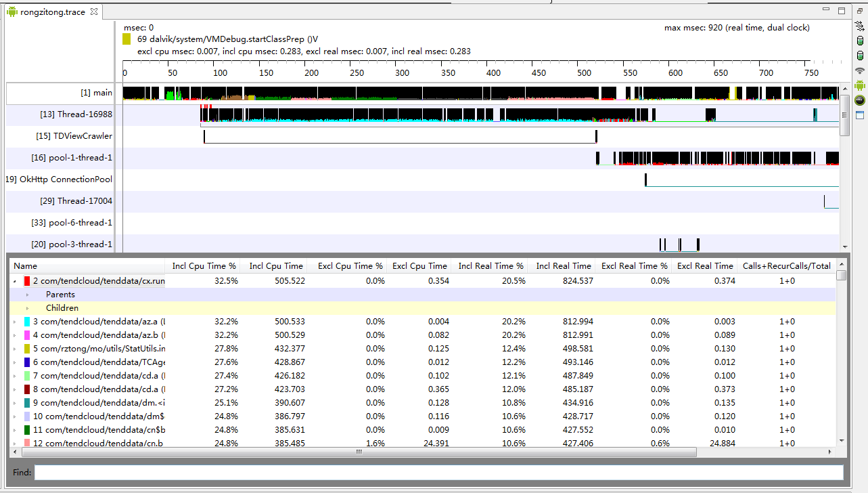Select the [16] pool-1-thread-1 label
The image size is (868, 493).
tap(72, 158)
